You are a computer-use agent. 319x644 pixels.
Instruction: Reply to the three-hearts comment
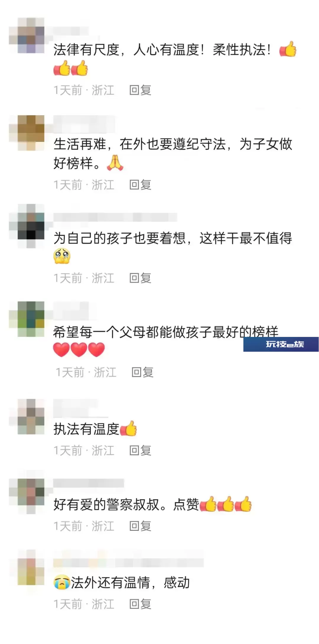(x=142, y=372)
